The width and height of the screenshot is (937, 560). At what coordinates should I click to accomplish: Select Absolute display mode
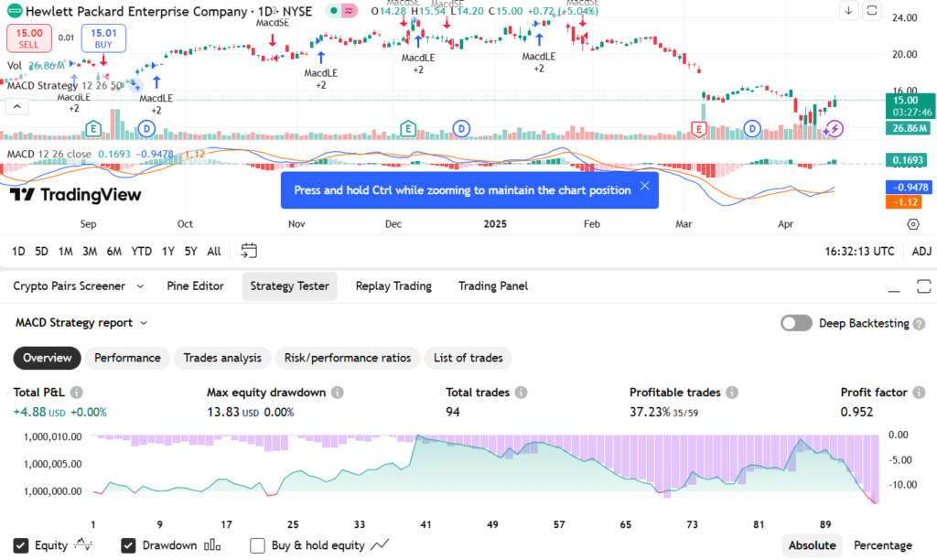click(x=813, y=545)
